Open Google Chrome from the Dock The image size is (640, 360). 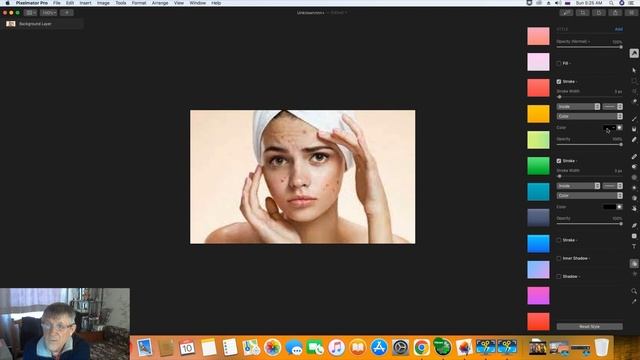coord(422,347)
